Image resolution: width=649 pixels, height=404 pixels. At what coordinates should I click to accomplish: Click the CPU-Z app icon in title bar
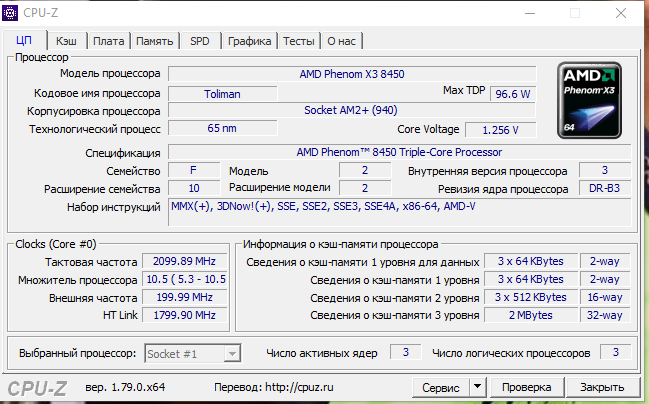10,13
